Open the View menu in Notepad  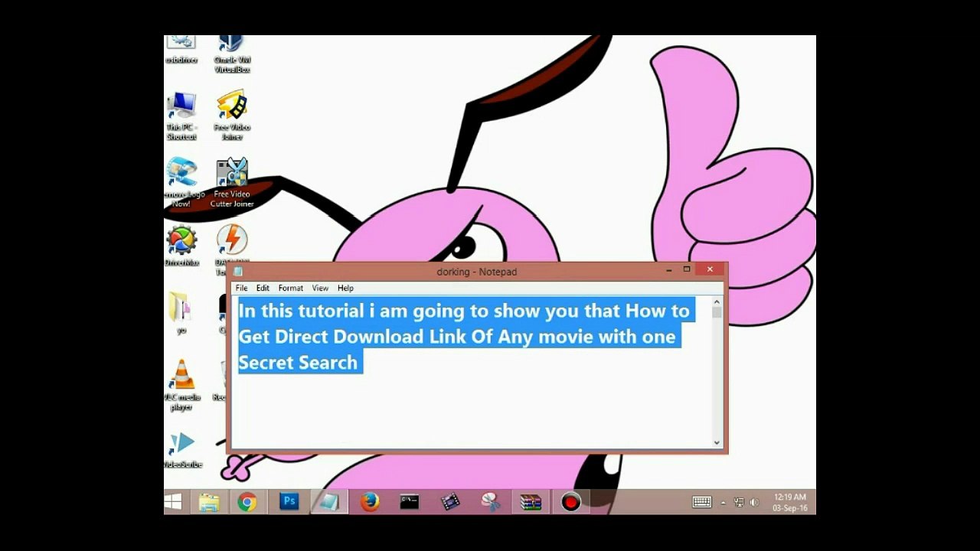tap(320, 289)
